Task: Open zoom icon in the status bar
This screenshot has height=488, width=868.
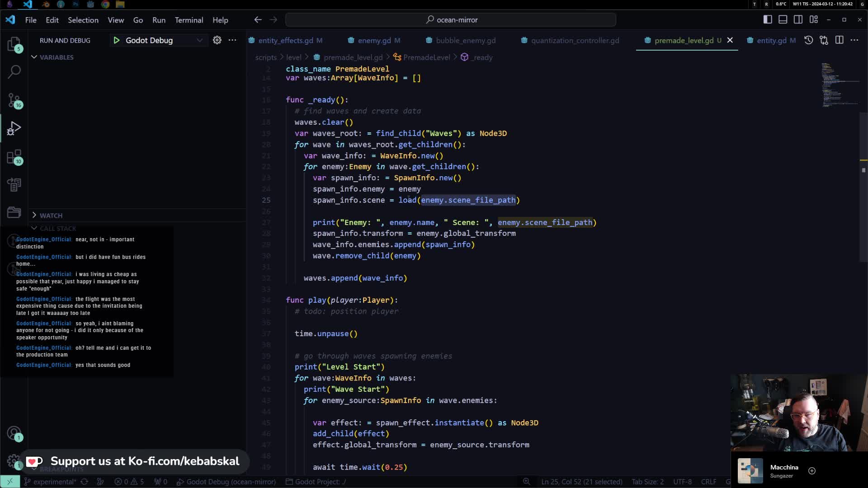Action: coord(526,482)
